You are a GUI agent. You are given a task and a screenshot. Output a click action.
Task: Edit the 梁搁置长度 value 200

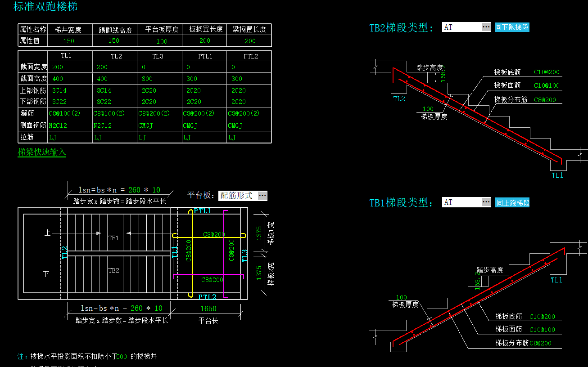[250, 41]
